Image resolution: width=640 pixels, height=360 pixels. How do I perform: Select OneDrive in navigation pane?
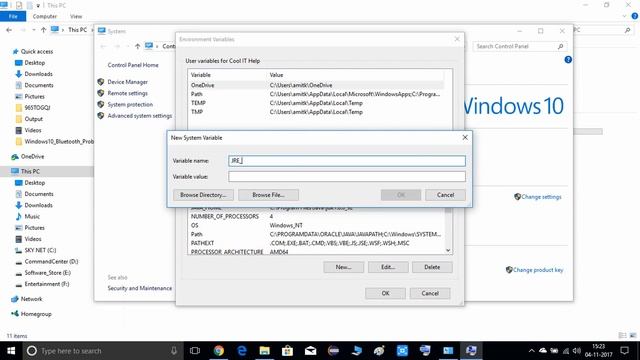32,157
